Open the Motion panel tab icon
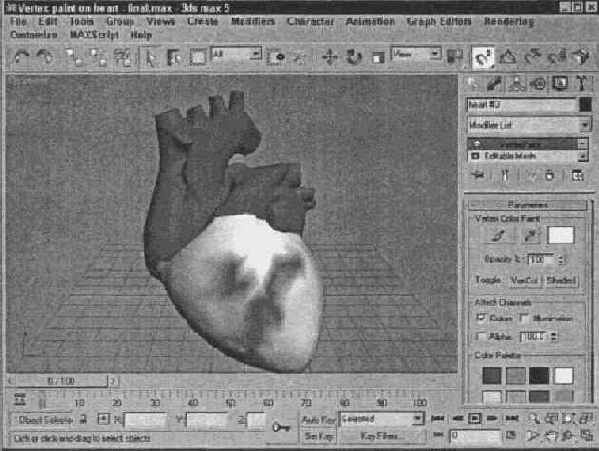This screenshot has width=599, height=451. 538,84
